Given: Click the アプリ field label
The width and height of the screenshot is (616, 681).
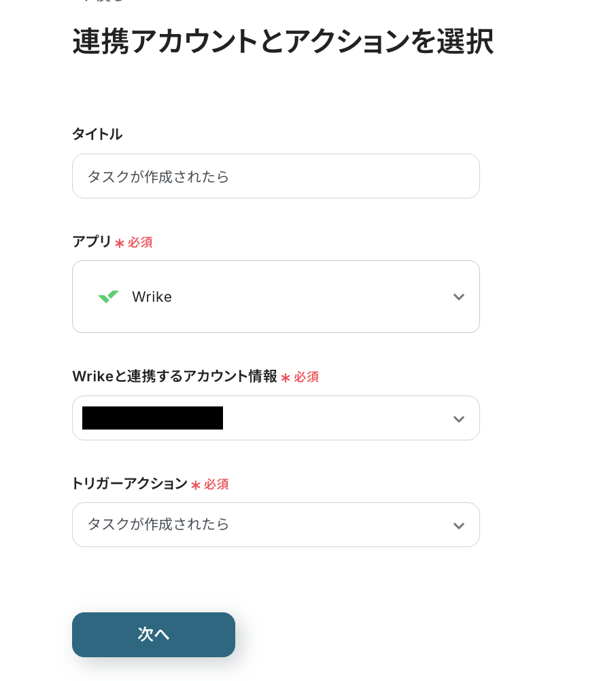Looking at the screenshot, I should point(92,242).
